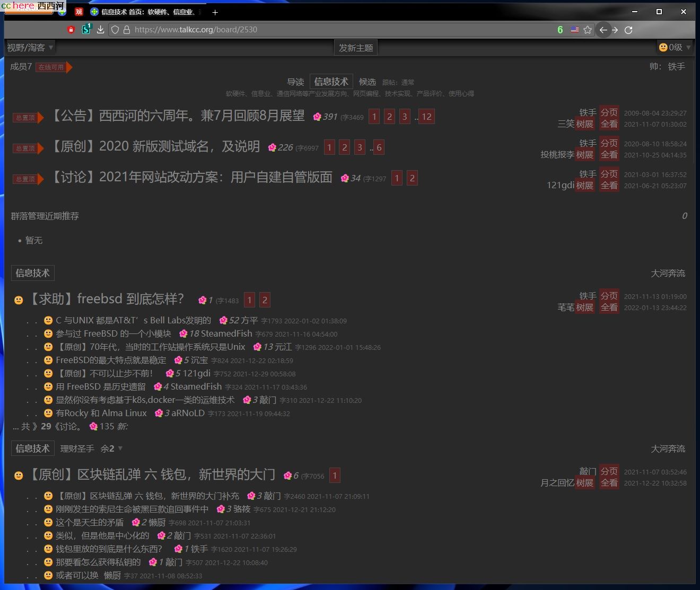This screenshot has height=590, width=700.
Task: Click flower icon beside 52 方平
Action: click(223, 320)
